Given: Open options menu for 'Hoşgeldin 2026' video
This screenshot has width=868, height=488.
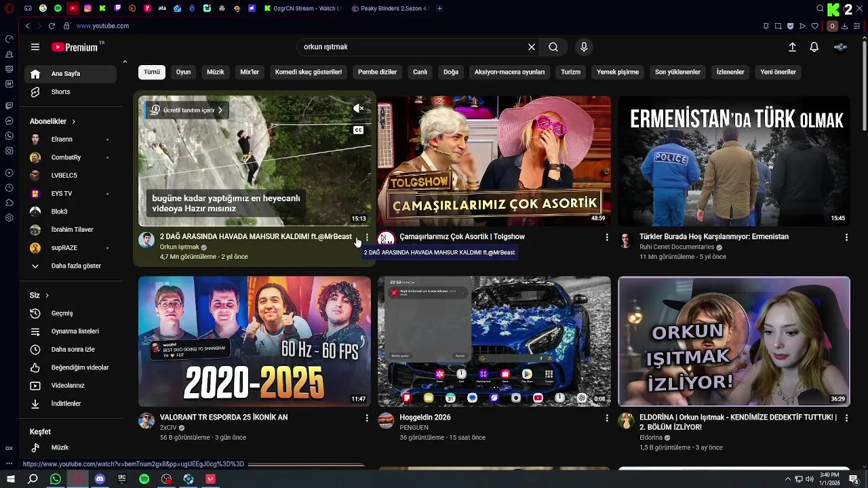Looking at the screenshot, I should [x=607, y=418].
